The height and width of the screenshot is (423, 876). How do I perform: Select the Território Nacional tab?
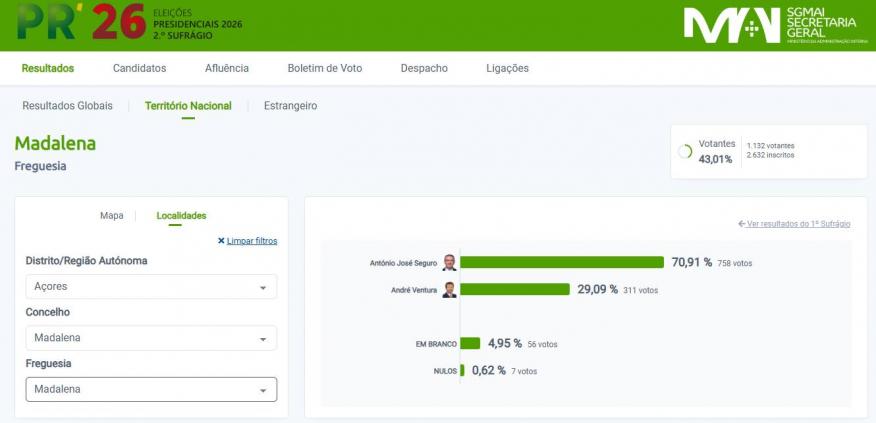pos(188,106)
